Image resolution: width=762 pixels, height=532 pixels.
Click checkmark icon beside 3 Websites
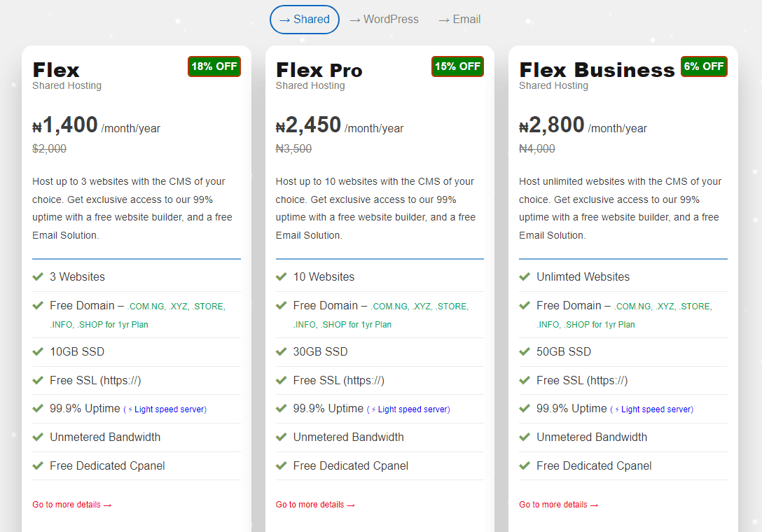pos(38,277)
